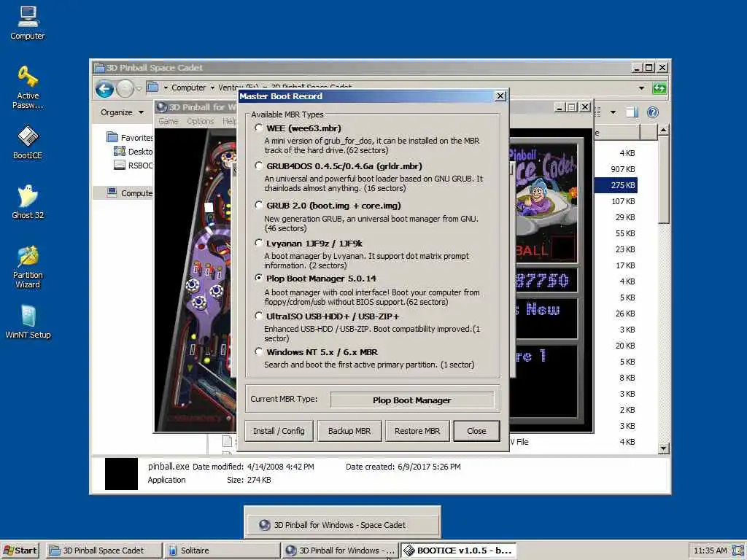Click the 8 KB size cell
Viewport: 747px width, 560px height.
(627, 378)
